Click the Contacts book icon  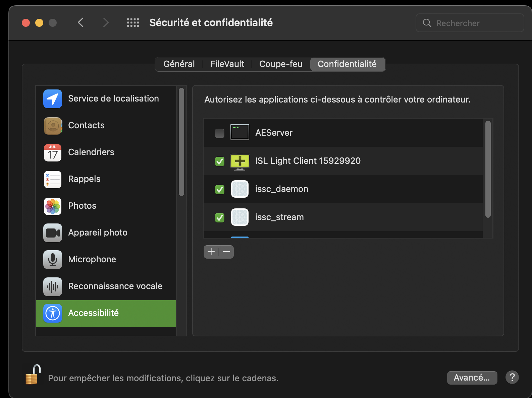pyautogui.click(x=53, y=126)
